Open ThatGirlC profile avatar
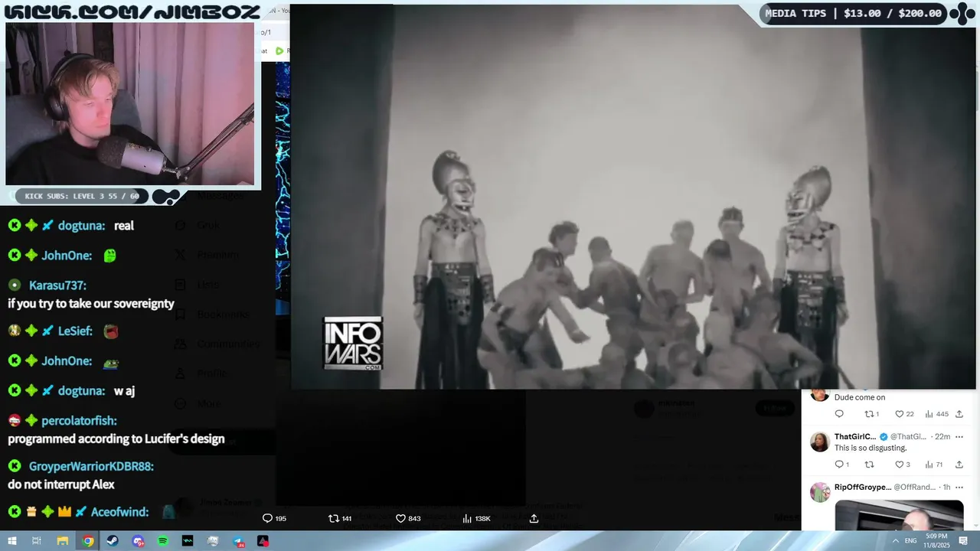 point(819,442)
